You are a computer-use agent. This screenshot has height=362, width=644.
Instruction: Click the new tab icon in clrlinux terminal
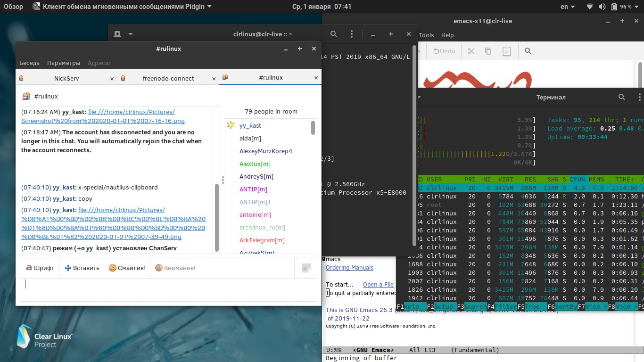[117, 34]
